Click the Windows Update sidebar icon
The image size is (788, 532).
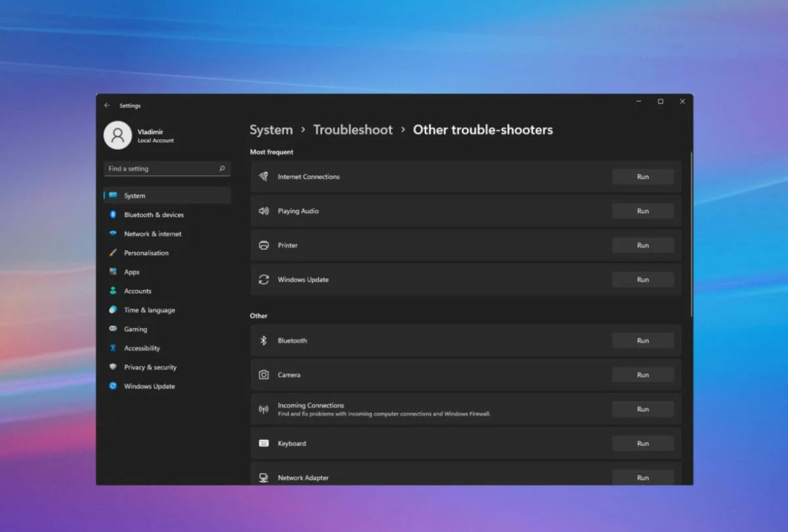pos(113,386)
